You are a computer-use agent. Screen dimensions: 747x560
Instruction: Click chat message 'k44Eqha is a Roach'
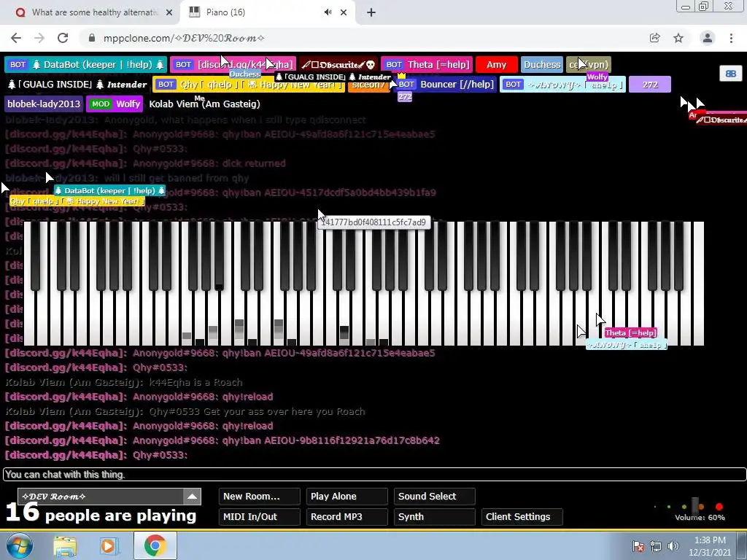(x=196, y=382)
